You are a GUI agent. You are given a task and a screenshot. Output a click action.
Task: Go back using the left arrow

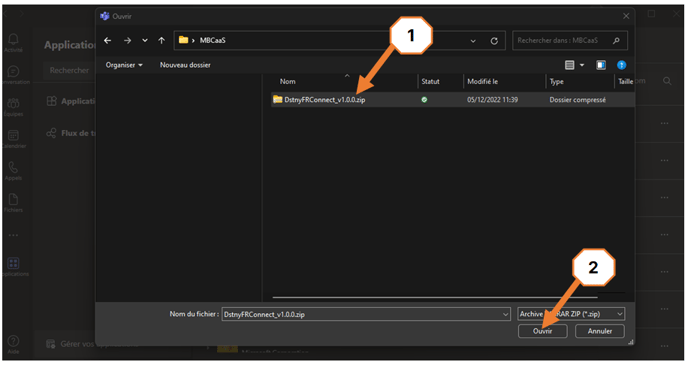point(108,40)
